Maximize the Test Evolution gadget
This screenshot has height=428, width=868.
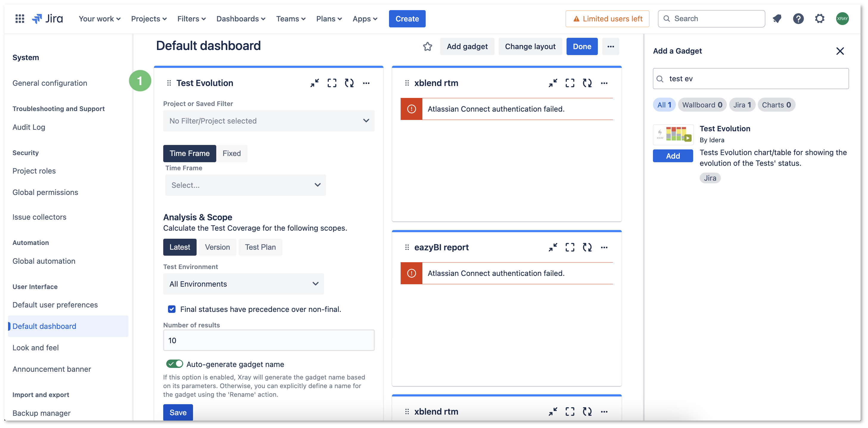click(x=332, y=83)
